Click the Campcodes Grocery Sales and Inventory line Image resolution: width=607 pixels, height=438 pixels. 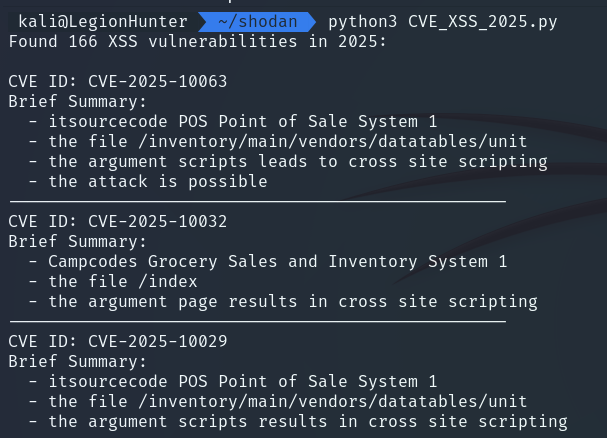point(278,262)
